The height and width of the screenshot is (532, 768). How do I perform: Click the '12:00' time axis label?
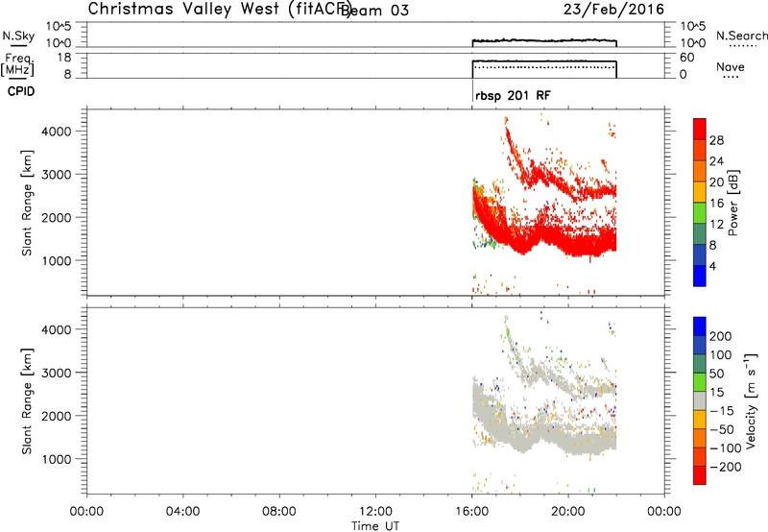(x=375, y=512)
